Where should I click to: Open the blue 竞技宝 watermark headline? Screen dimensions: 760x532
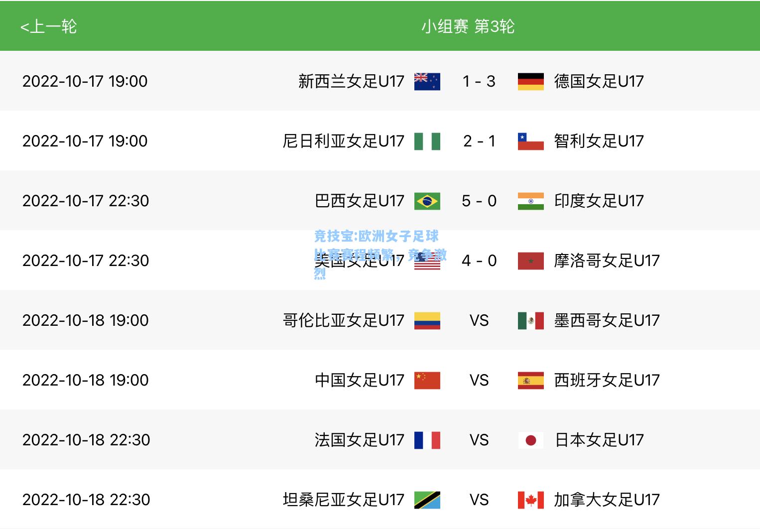380,255
